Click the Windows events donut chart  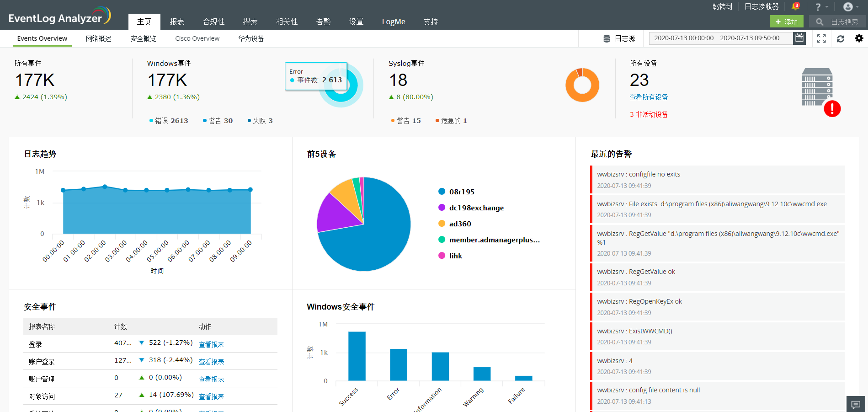click(341, 85)
